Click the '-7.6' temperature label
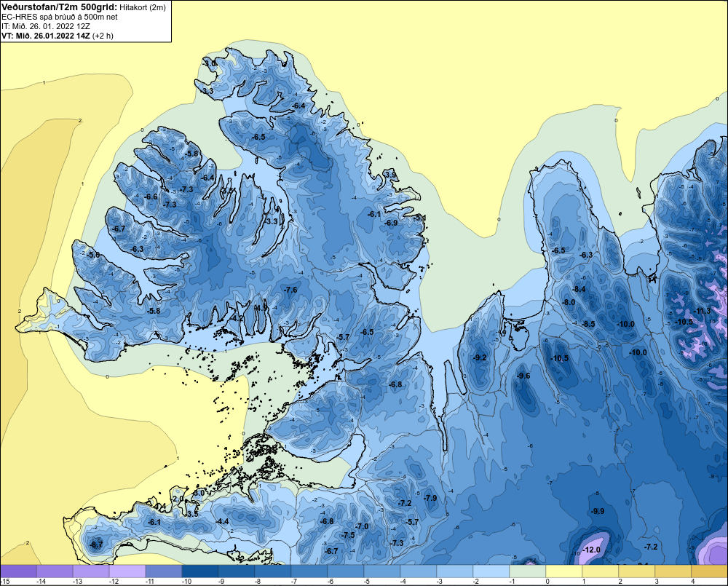The width and height of the screenshot is (728, 586). click(x=290, y=290)
